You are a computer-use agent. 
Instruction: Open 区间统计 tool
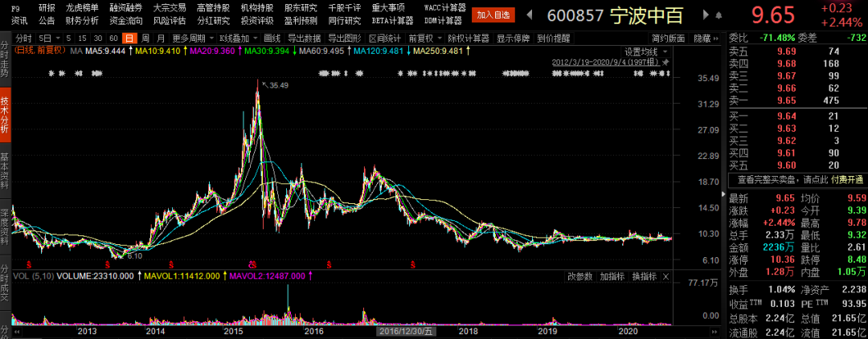(x=385, y=39)
